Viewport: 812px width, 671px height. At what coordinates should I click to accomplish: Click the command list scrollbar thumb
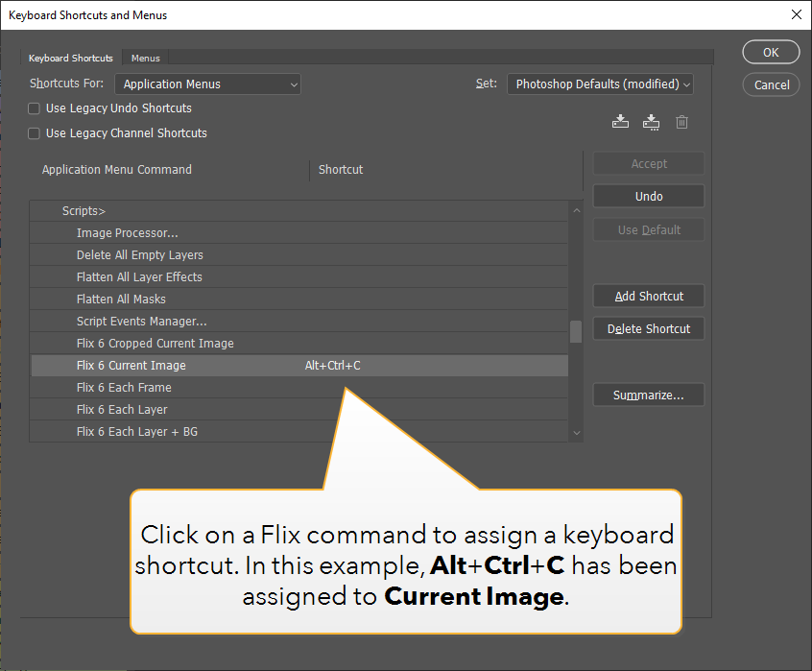point(576,331)
